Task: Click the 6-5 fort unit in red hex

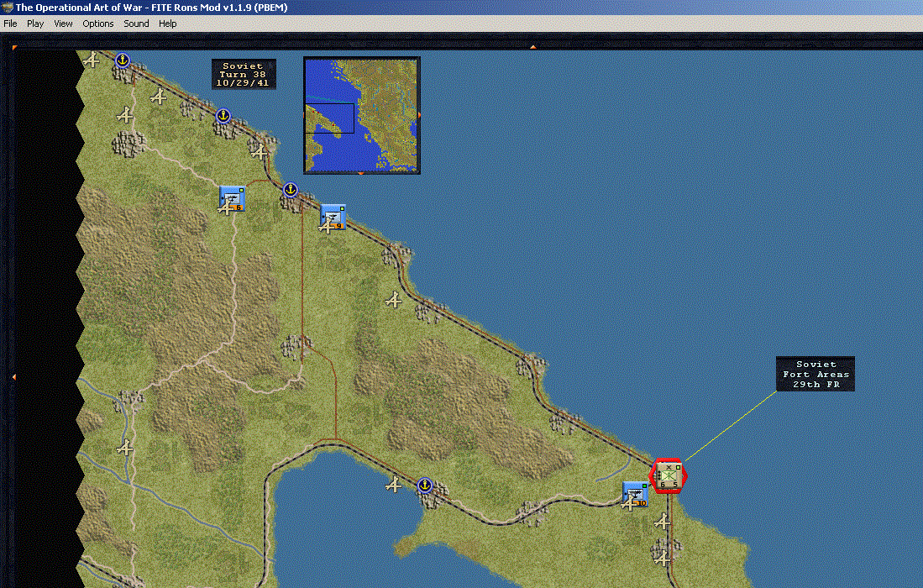Action: pyautogui.click(x=669, y=476)
